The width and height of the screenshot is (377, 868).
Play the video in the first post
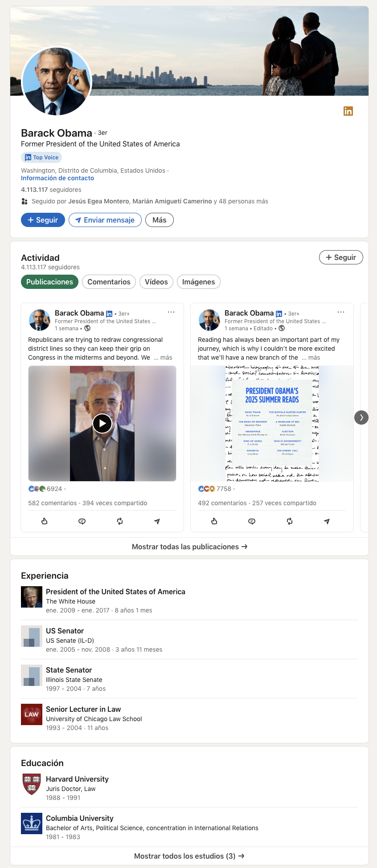[x=102, y=423]
